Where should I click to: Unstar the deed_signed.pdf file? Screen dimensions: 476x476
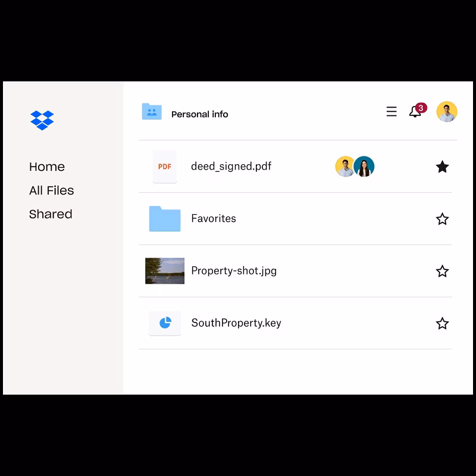[442, 167]
